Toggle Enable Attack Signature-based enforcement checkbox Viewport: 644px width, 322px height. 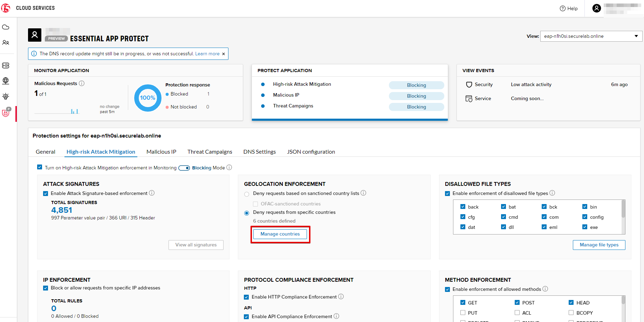click(46, 194)
